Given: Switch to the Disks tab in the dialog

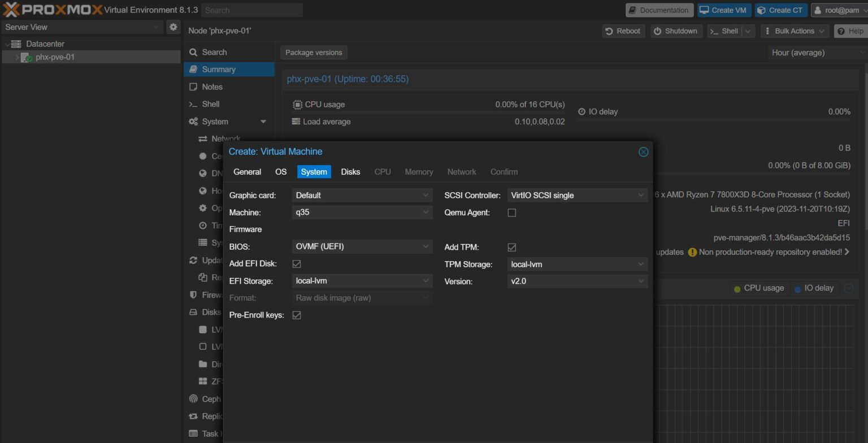Looking at the screenshot, I should pos(350,172).
